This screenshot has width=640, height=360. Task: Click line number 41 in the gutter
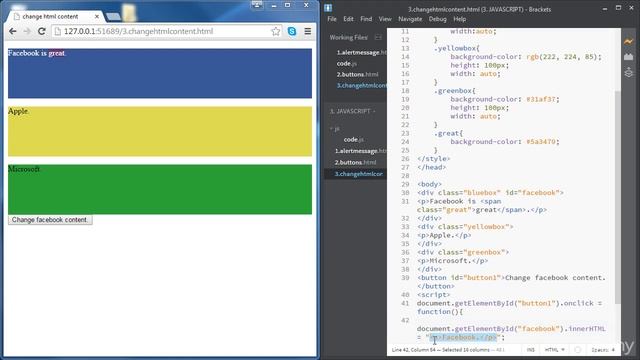click(405, 303)
